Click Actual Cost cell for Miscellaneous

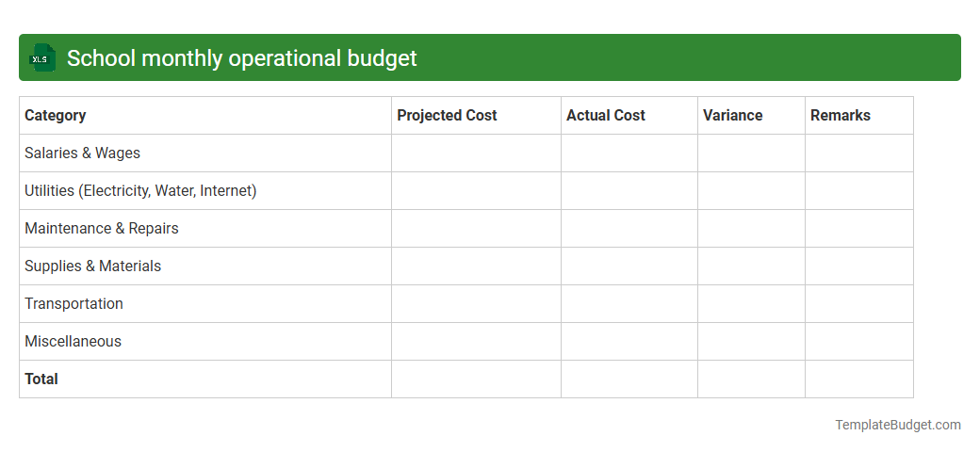(629, 342)
